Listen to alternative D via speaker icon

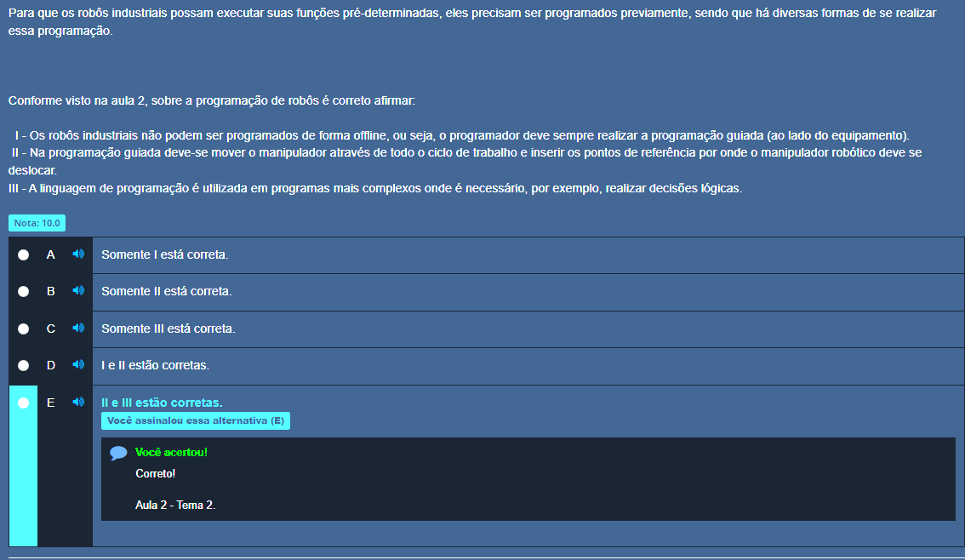click(78, 365)
